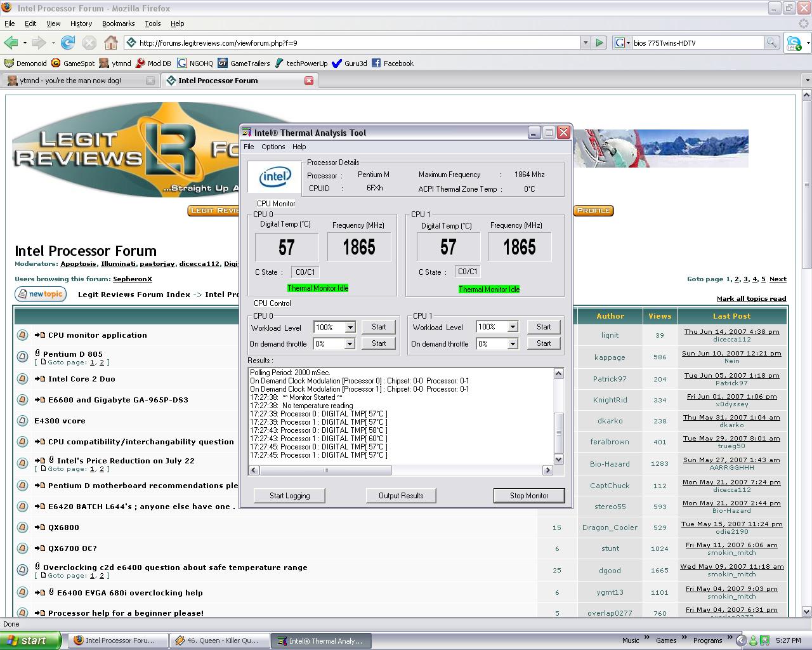This screenshot has height=650, width=812.
Task: Click author name KnightRid
Action: (x=610, y=400)
